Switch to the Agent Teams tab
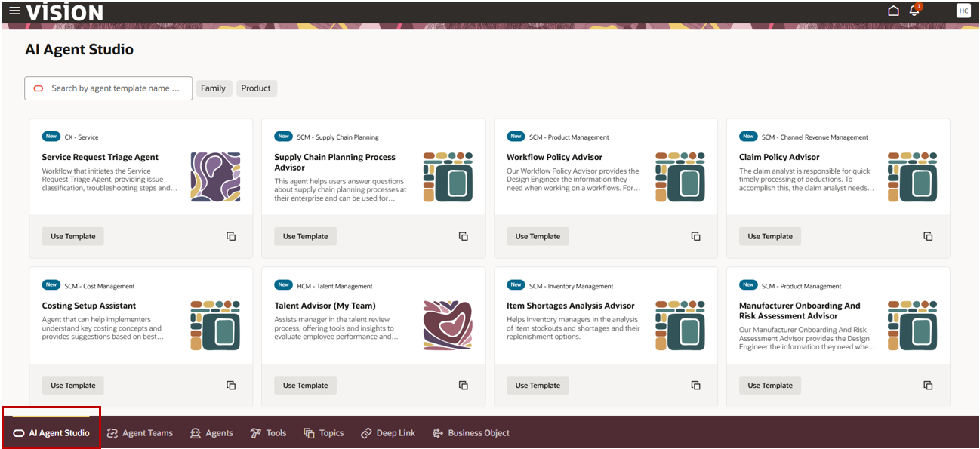980x449 pixels. [x=140, y=433]
